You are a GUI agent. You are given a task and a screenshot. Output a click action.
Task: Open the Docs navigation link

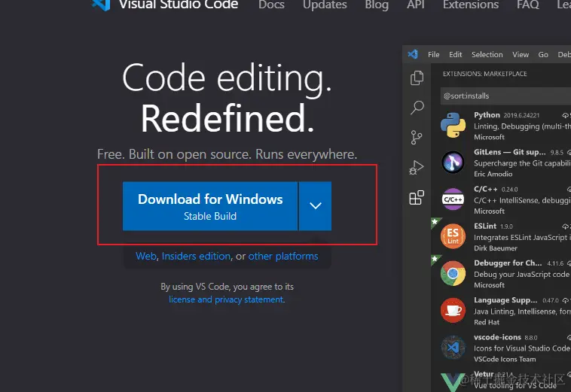click(271, 5)
